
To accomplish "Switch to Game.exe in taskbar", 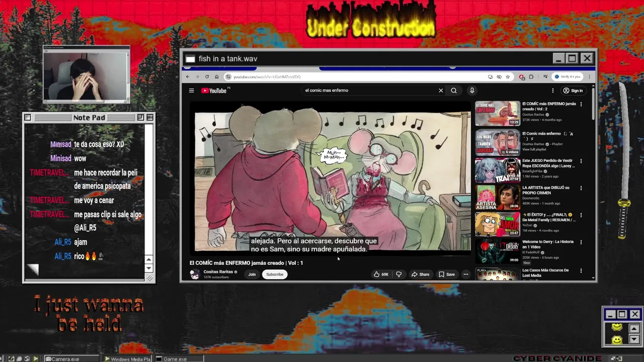I will 179,359.
